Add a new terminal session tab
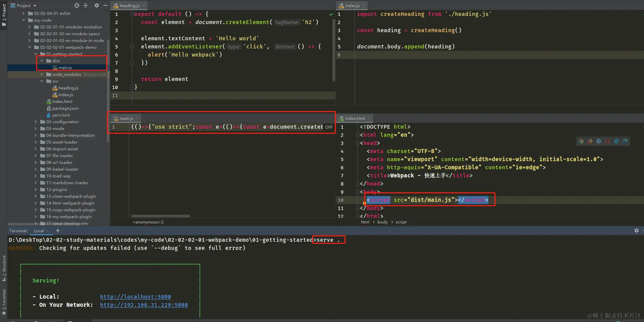 [x=58, y=231]
